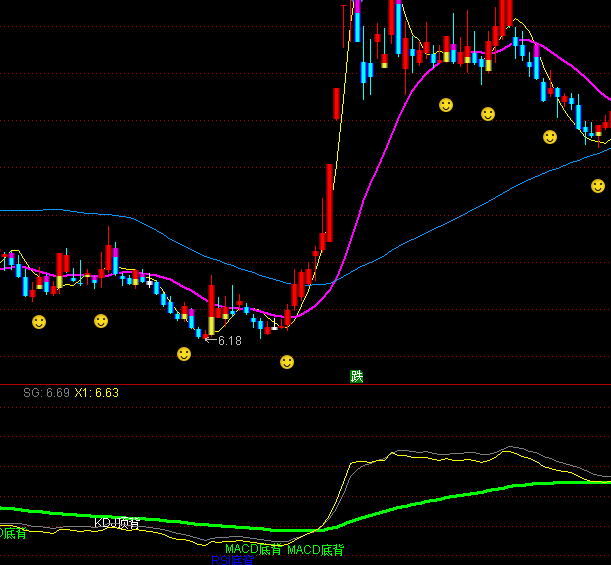611x565 pixels.
Task: Click the smiley left of the green 跌 marker
Action: [x=287, y=362]
